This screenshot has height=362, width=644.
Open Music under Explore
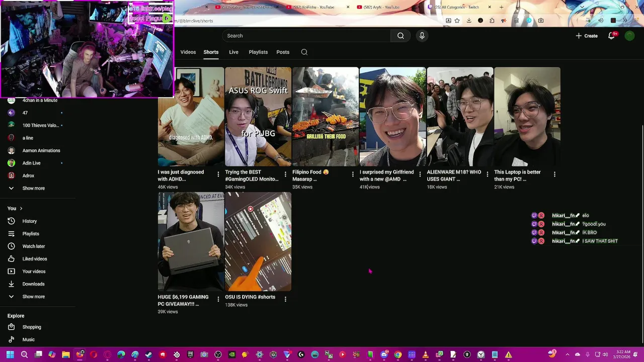pos(28,339)
